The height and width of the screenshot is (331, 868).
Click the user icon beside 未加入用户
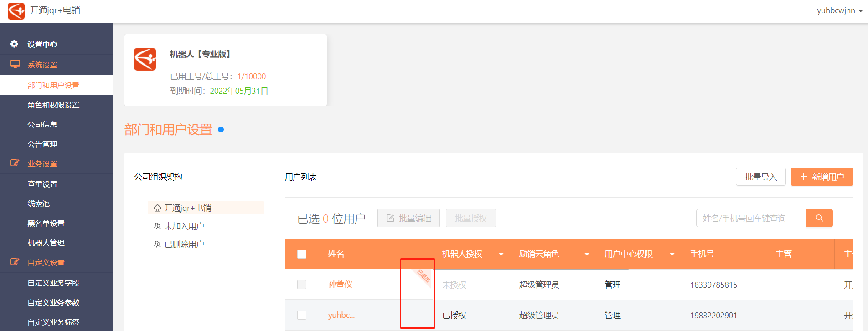pos(157,226)
